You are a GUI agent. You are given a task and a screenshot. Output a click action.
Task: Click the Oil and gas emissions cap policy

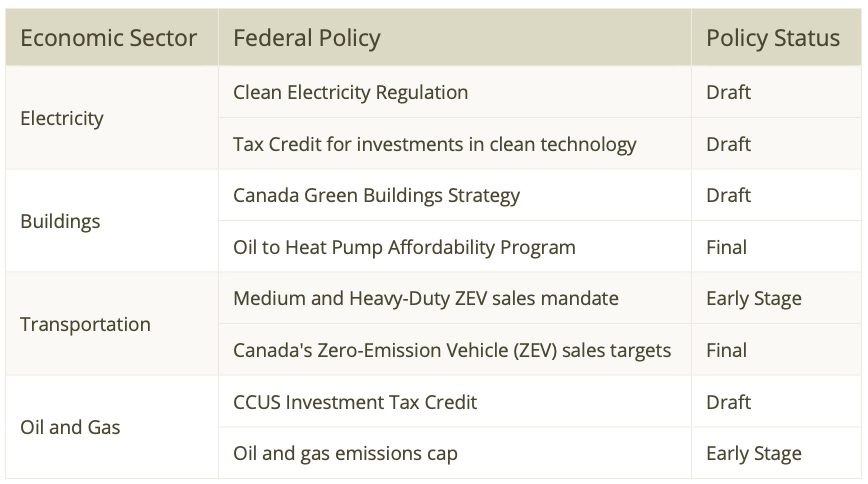tap(346, 453)
